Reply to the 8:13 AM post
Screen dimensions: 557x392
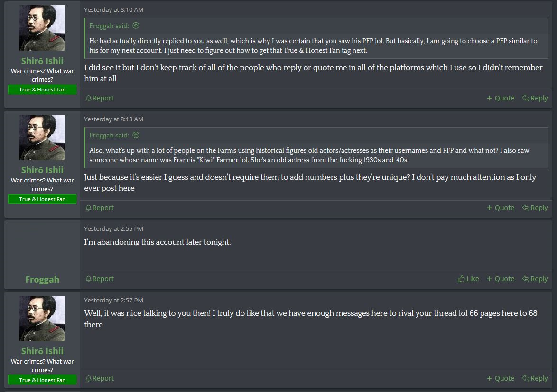[x=535, y=208]
